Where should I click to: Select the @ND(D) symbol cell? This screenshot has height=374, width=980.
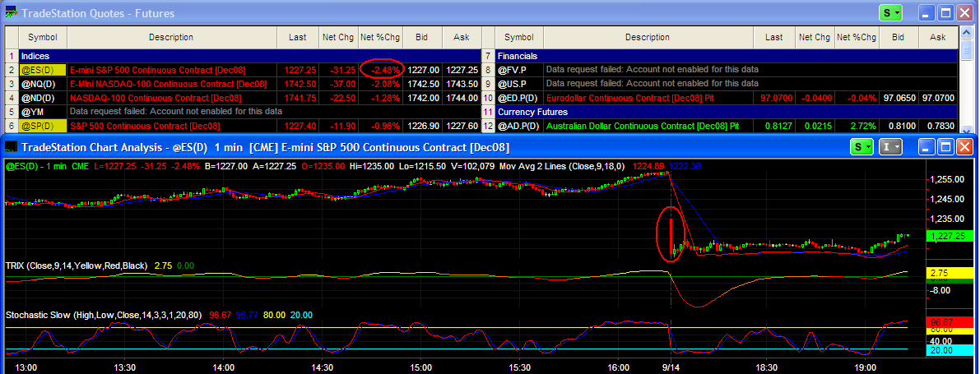43,97
